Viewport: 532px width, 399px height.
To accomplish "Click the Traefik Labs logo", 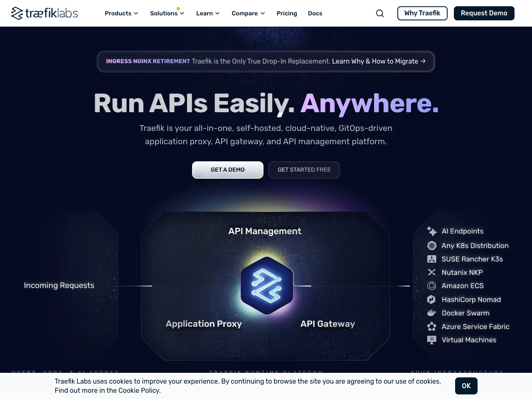I will [x=44, y=13].
